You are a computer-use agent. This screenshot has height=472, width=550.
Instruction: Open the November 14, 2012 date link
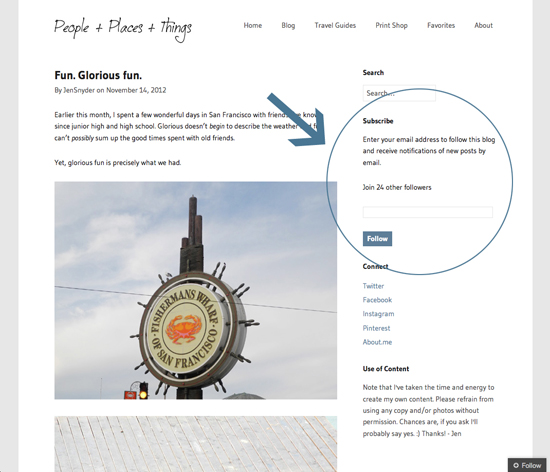136,90
